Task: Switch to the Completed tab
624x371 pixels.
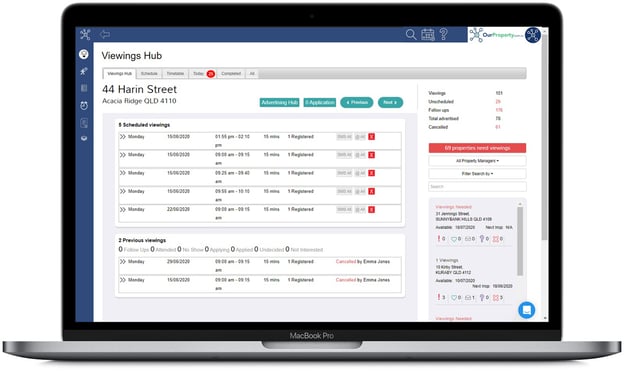Action: [231, 74]
